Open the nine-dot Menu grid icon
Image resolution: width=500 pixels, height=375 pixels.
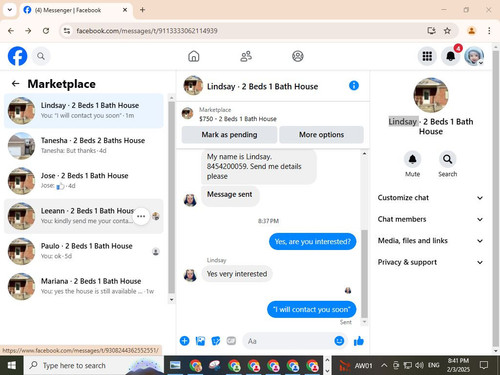(427, 56)
